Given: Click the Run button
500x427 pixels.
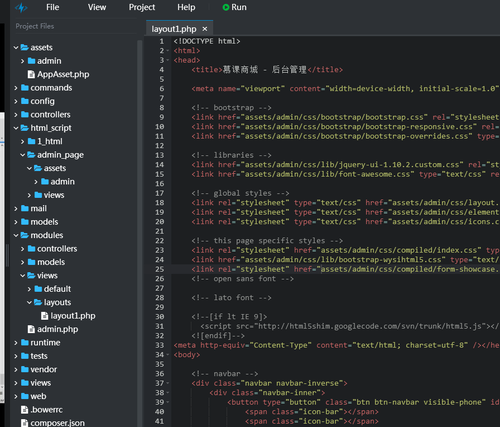Looking at the screenshot, I should 235,7.
